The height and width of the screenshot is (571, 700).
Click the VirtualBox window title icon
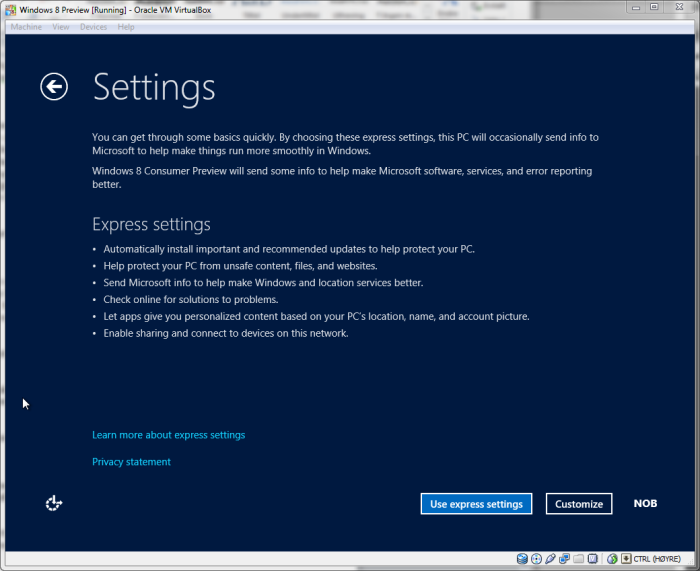point(10,10)
